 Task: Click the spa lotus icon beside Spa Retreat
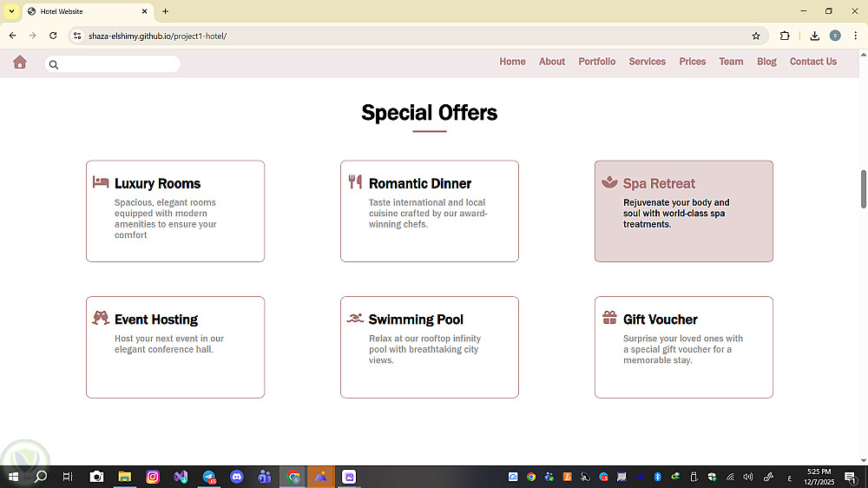[609, 181]
